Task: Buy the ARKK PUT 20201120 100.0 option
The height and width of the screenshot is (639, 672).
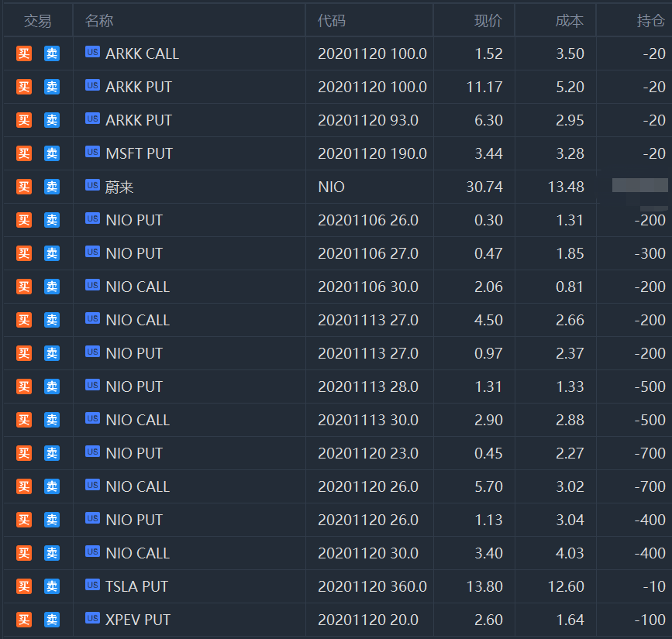Action: pyautogui.click(x=24, y=87)
